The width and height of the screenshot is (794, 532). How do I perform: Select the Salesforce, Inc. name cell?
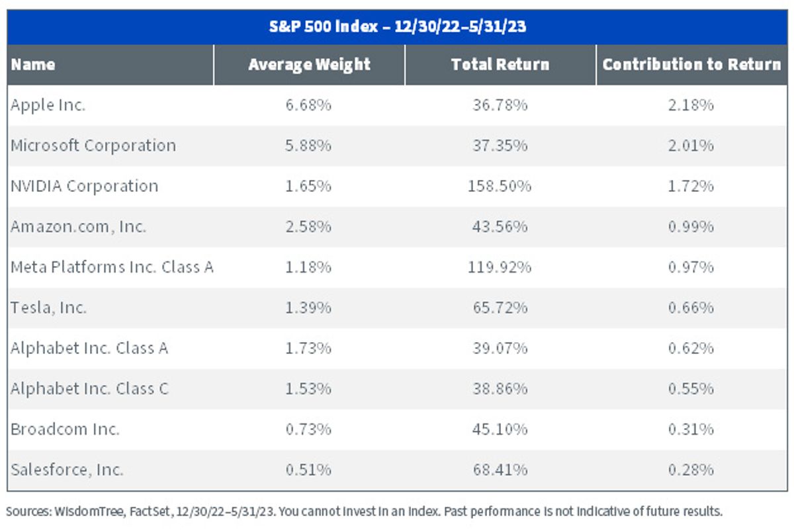click(67, 470)
